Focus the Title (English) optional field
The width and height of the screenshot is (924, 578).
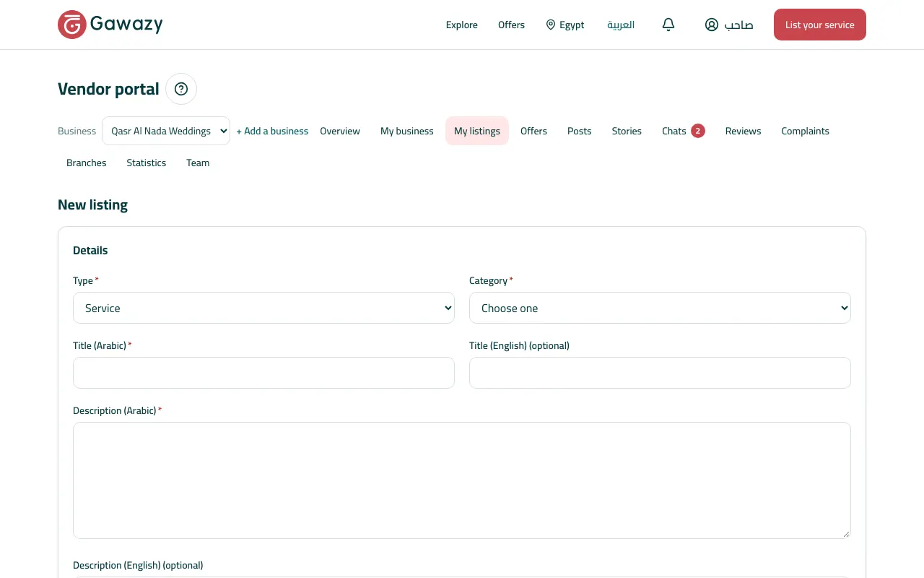click(x=660, y=373)
